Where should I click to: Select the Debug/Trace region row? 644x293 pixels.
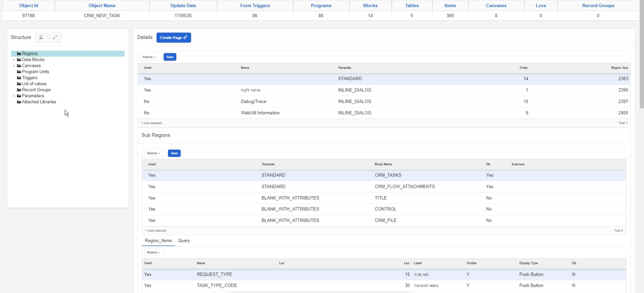(x=253, y=101)
